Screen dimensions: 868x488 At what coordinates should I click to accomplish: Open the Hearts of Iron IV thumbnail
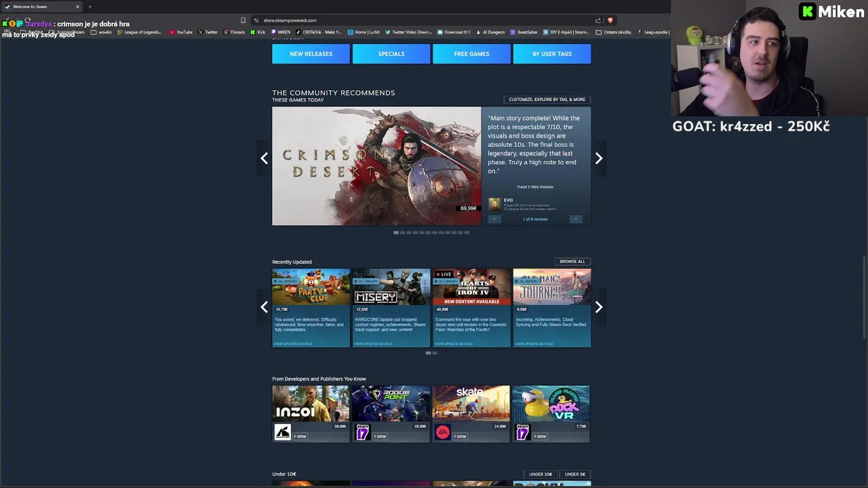click(471, 287)
